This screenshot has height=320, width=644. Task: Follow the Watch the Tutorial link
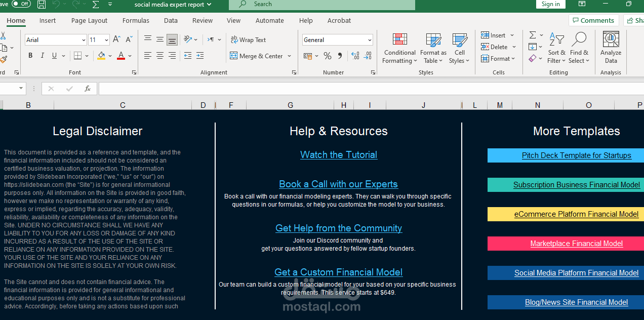coord(339,155)
